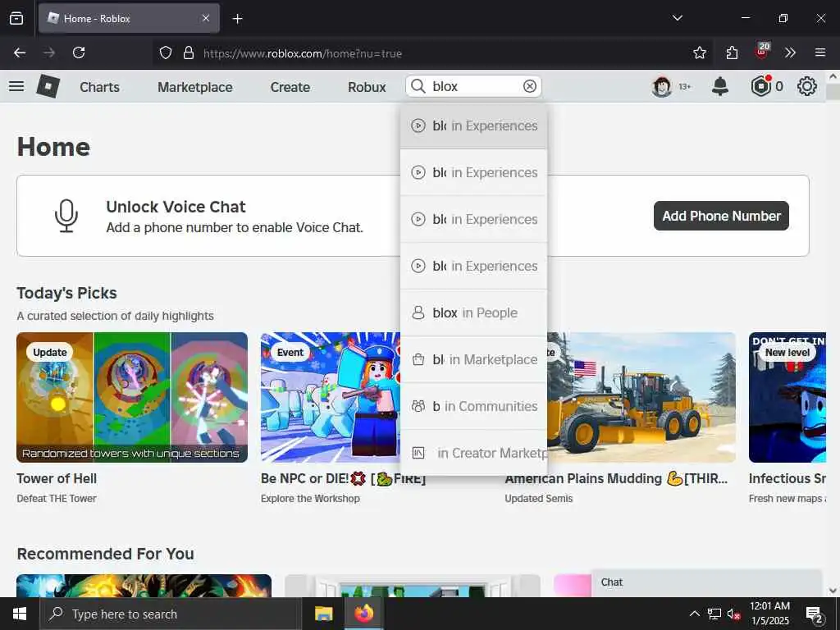Viewport: 840px width, 630px height.
Task: Click the taskbar clock showing 12:01 AM
Action: click(x=769, y=614)
